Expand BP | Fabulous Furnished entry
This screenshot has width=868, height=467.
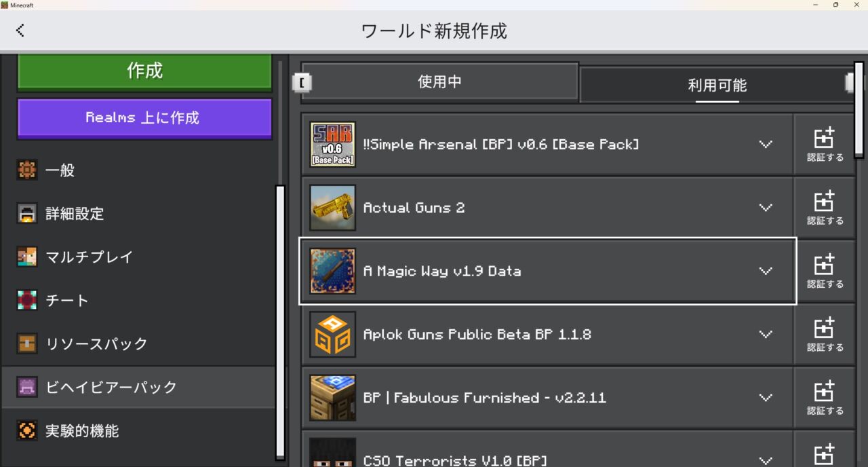(766, 398)
